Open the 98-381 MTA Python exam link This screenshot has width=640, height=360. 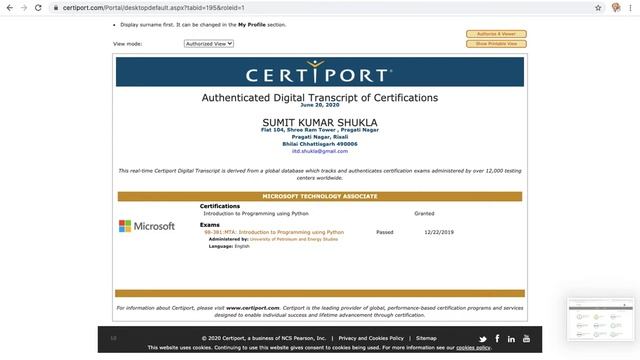pyautogui.click(x=274, y=232)
